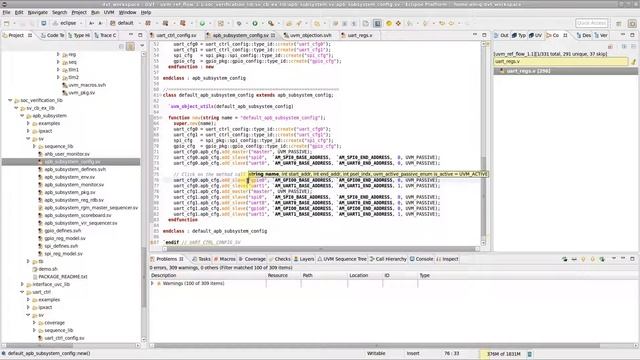
Task: Select the Tasks tab in bottom panel
Action: 201,259
